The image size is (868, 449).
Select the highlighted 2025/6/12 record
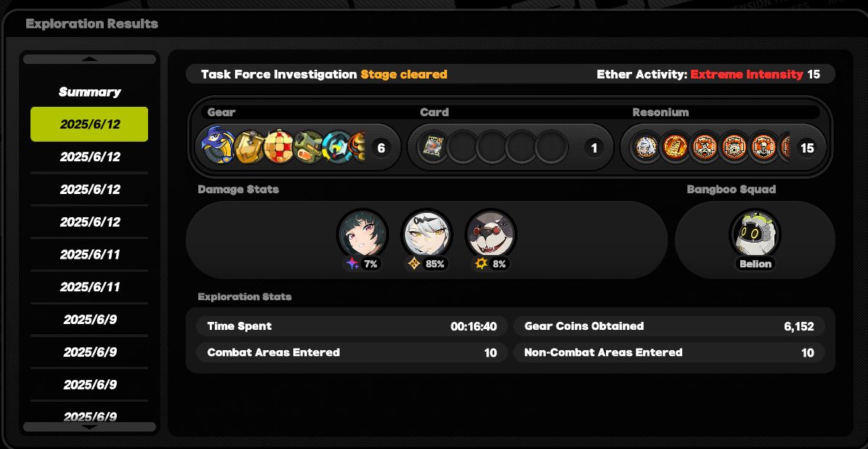[89, 124]
